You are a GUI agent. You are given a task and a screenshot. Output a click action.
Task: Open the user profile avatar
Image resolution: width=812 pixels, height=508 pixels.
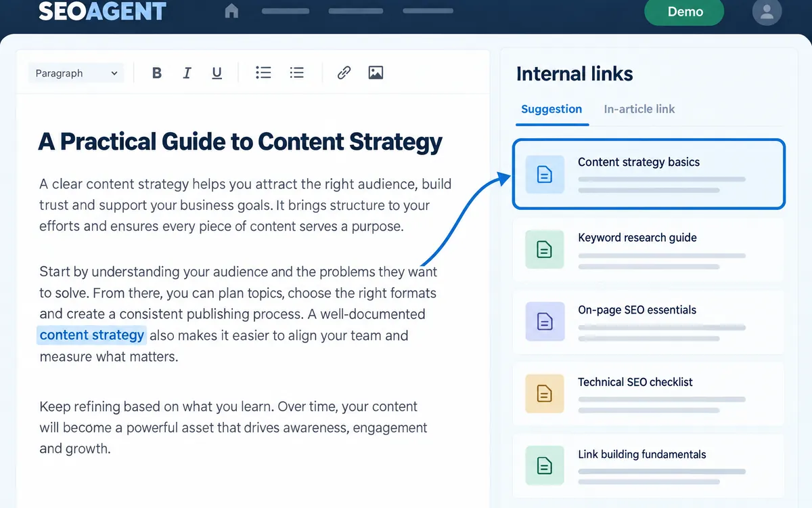(766, 12)
